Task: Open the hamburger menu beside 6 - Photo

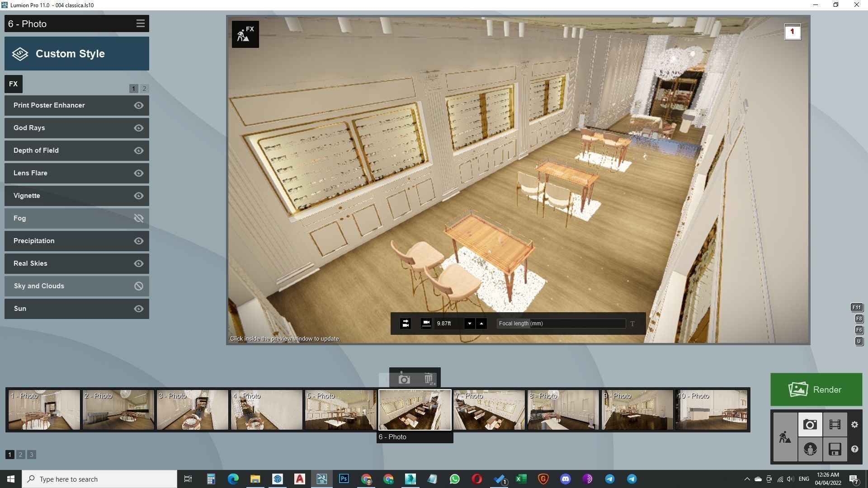Action: point(140,23)
